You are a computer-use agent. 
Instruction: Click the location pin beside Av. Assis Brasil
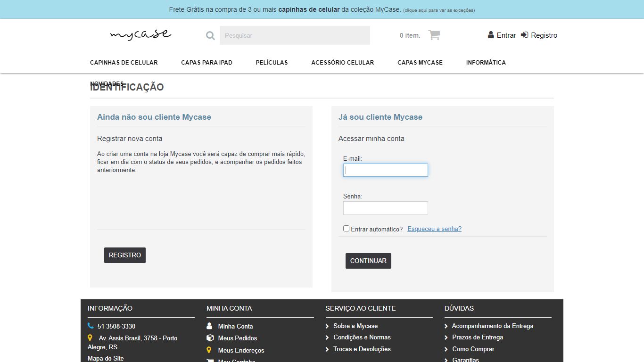pos(91,337)
